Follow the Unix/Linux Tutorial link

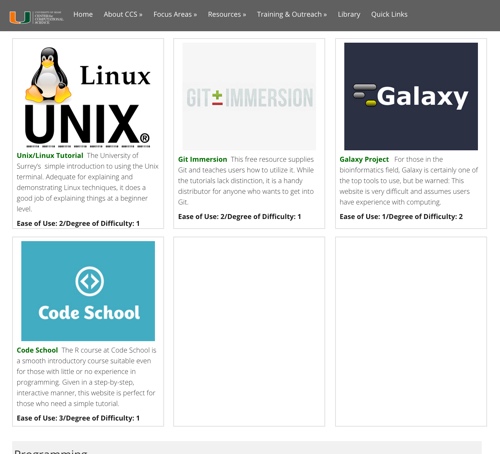[x=50, y=155]
